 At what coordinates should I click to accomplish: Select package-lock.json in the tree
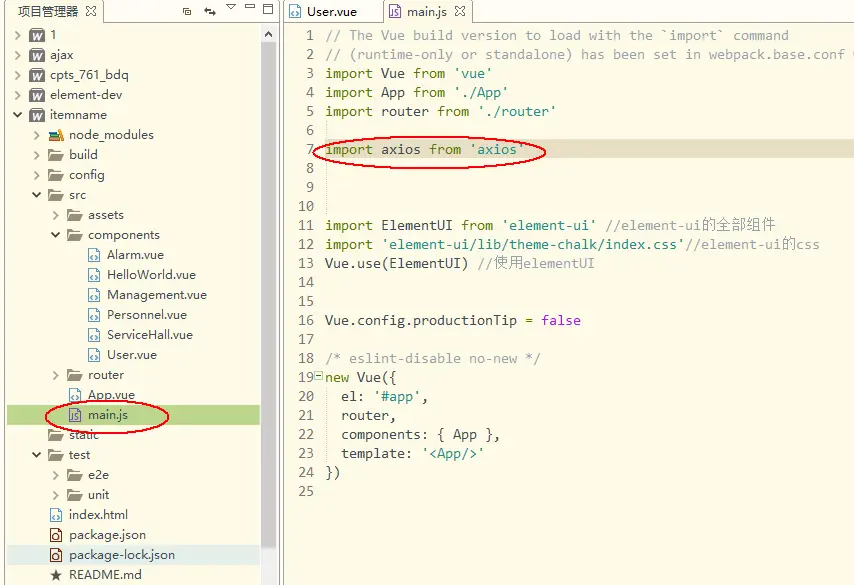122,555
